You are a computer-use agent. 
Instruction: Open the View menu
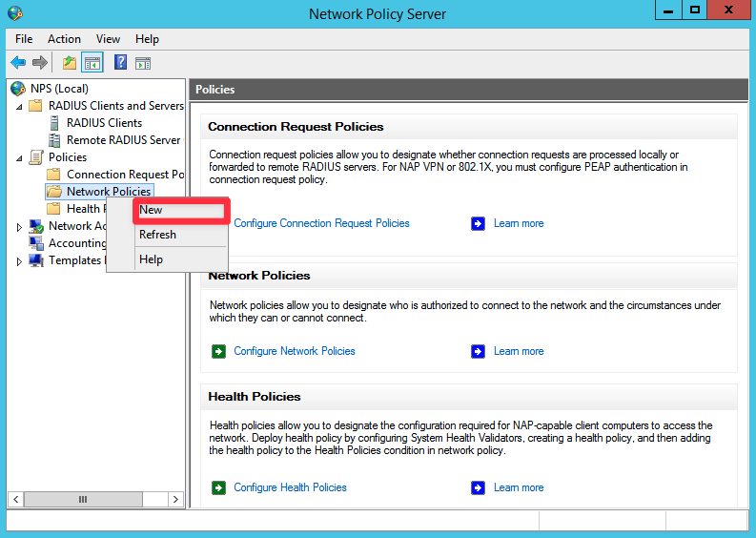108,39
